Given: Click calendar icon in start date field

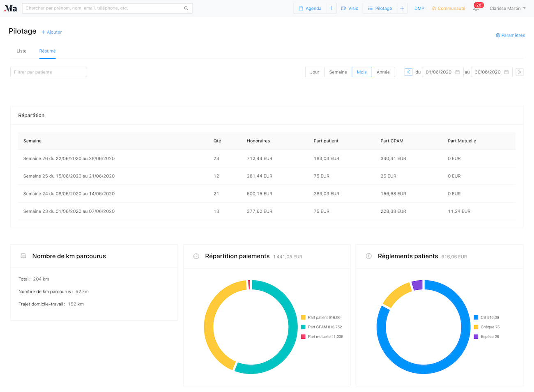Looking at the screenshot, I should click(458, 72).
